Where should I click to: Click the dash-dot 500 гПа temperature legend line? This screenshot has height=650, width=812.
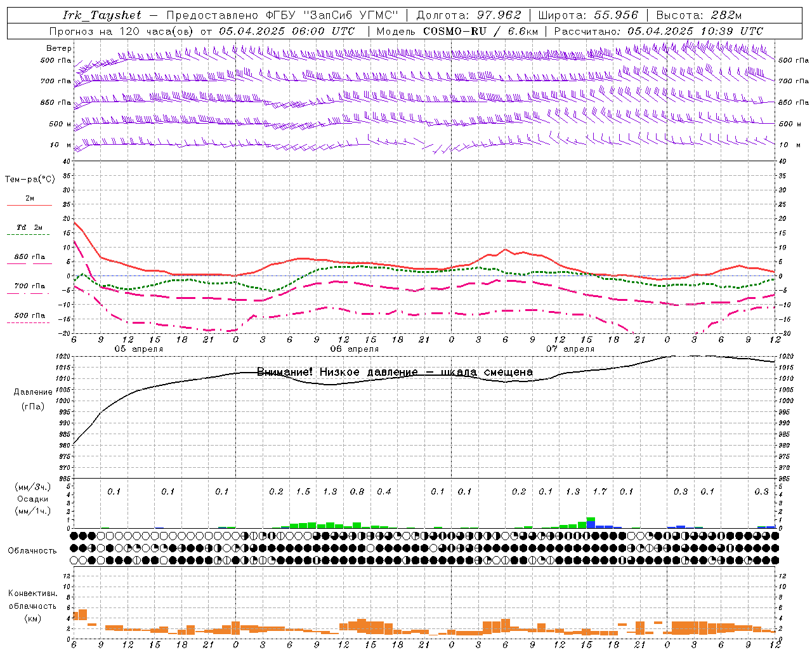click(28, 323)
